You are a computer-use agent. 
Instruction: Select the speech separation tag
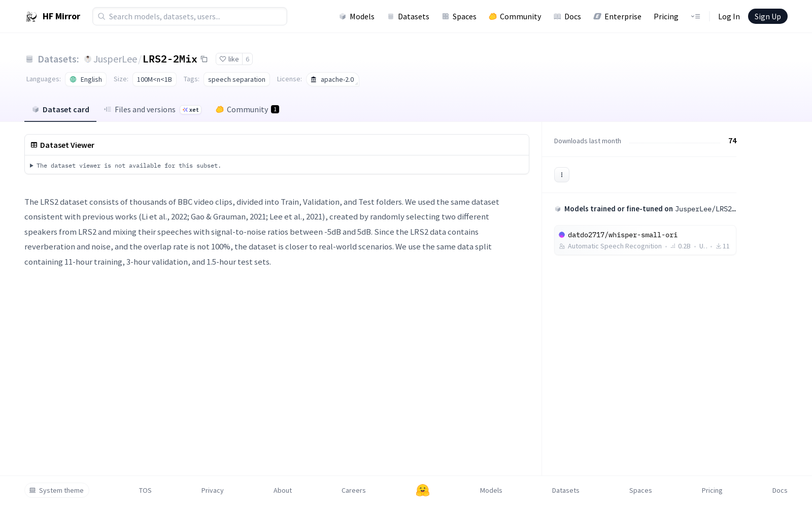[x=236, y=79]
